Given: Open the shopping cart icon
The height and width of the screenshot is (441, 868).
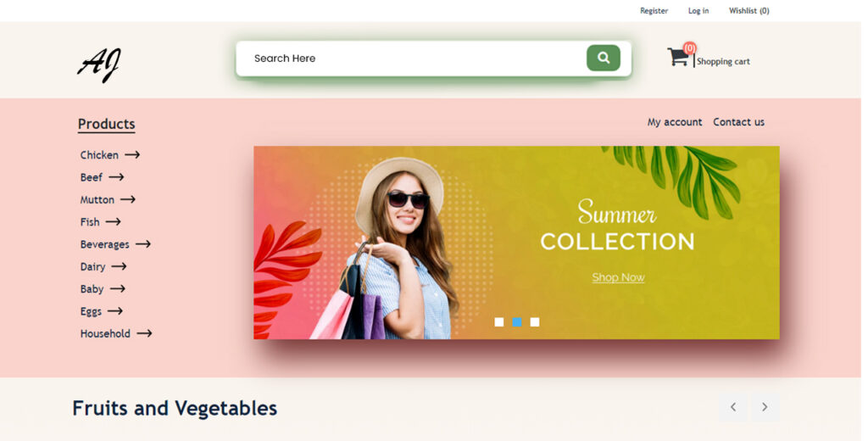Looking at the screenshot, I should (x=678, y=57).
